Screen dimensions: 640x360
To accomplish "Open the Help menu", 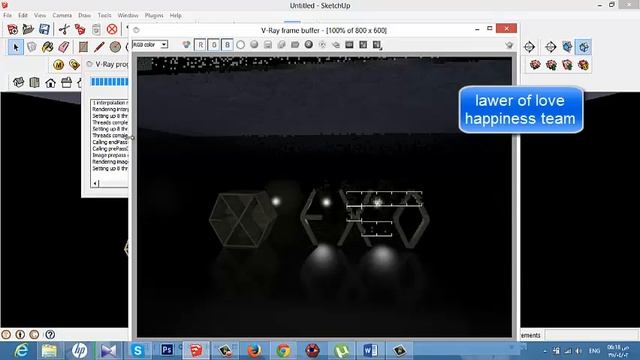I will [176, 15].
